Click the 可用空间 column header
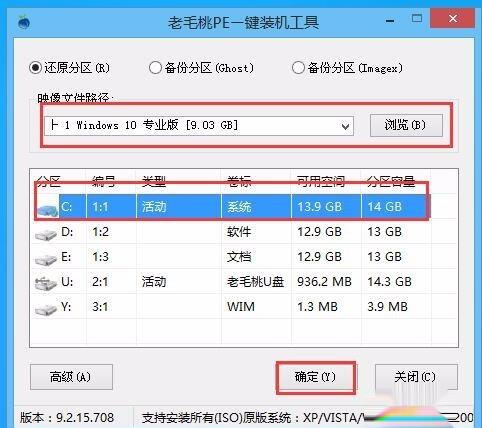 321,182
